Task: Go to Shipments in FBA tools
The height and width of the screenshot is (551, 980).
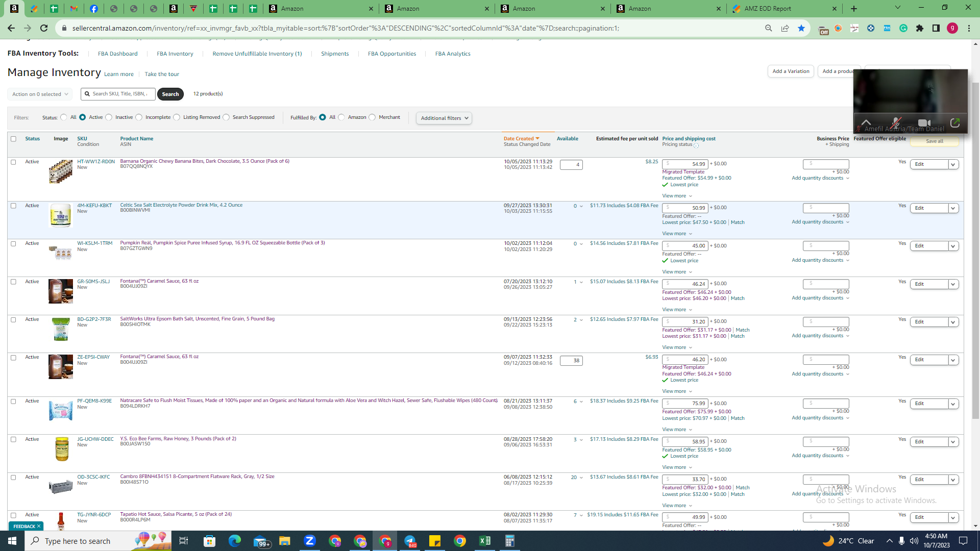Action: (x=335, y=54)
